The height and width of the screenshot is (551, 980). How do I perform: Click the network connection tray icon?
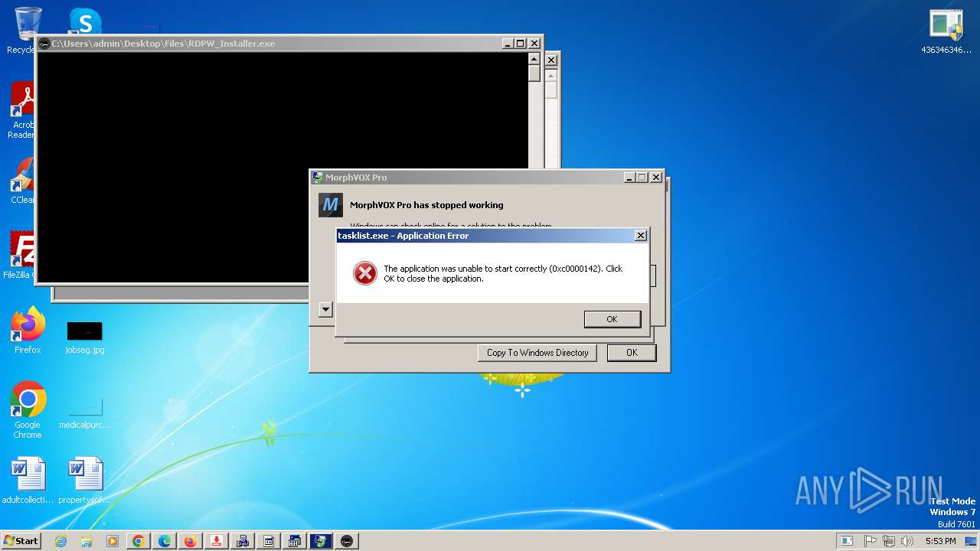pos(889,541)
